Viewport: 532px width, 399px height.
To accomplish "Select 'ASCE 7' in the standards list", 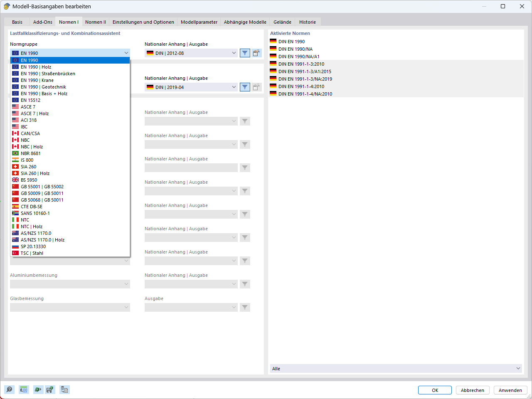I will pyautogui.click(x=29, y=106).
